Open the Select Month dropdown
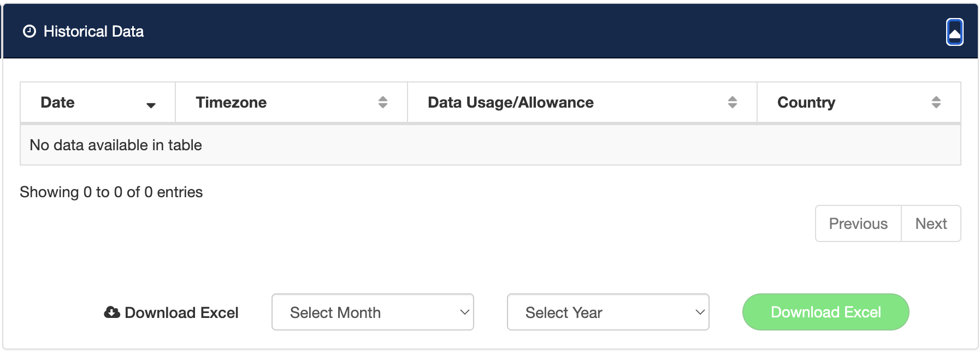 click(373, 312)
